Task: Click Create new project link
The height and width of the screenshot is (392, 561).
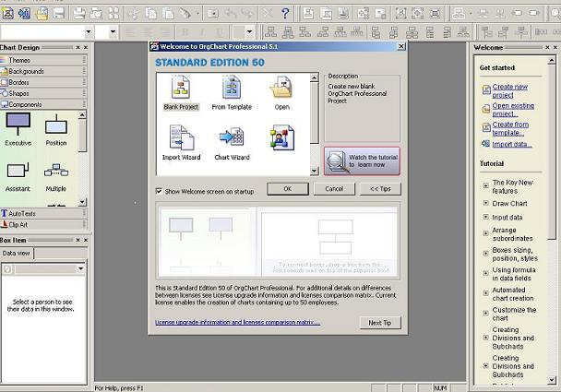Action: [510, 90]
